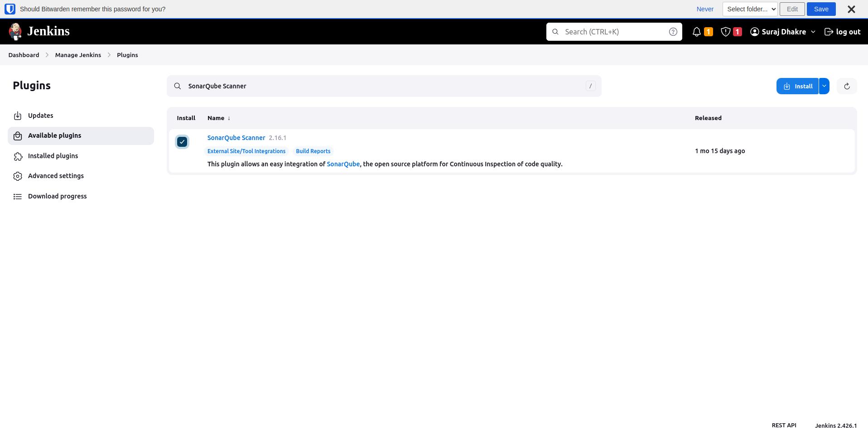View Download progress in the sidebar
This screenshot has height=435, width=868.
57,196
